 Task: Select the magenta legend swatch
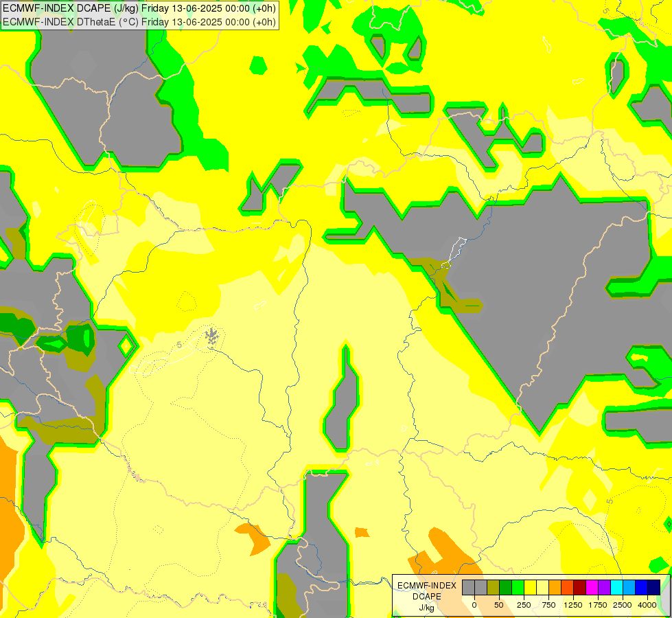coord(592,588)
